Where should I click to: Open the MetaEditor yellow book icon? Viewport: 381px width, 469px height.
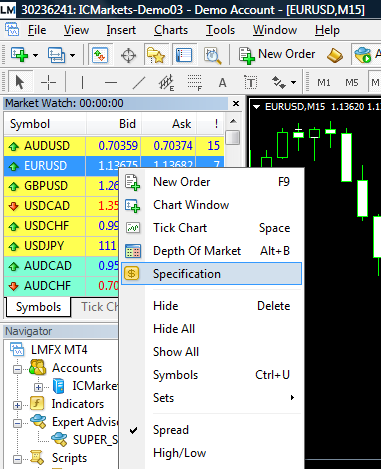click(x=335, y=55)
